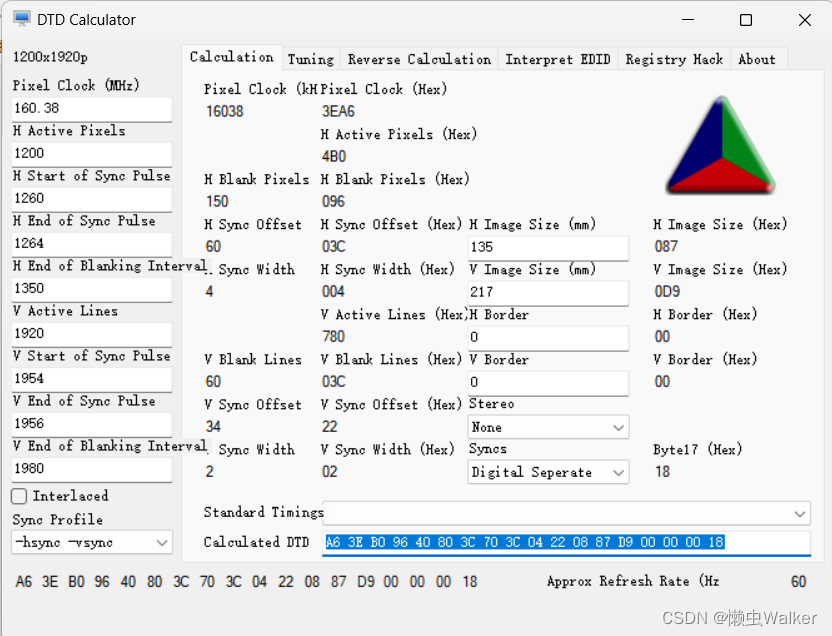The image size is (832, 636).
Task: Open the Syncs dropdown showing Digital Seperate
Action: tap(547, 471)
